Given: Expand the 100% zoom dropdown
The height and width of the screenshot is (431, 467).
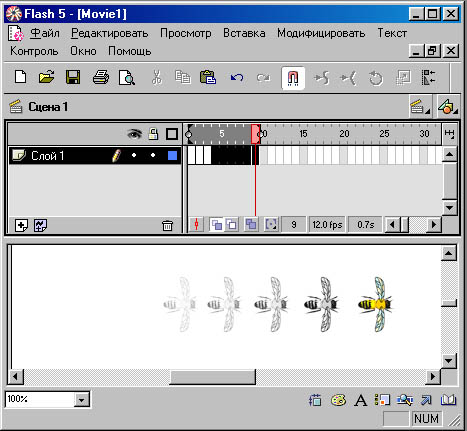Looking at the screenshot, I should (x=81, y=399).
